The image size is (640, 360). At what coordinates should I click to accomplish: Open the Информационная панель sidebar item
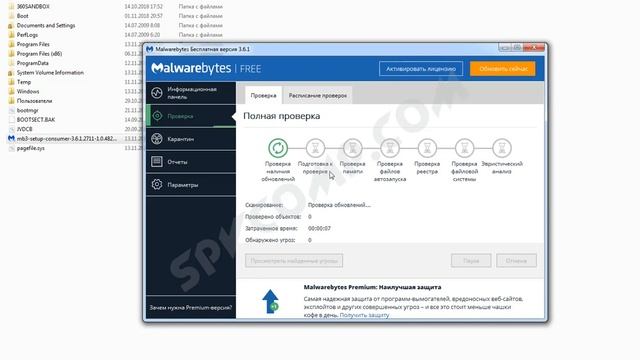191,93
